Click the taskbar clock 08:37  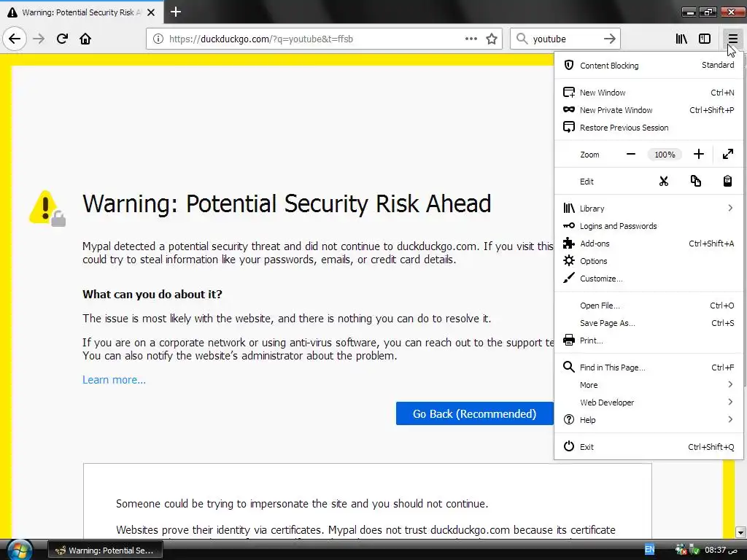(721, 550)
